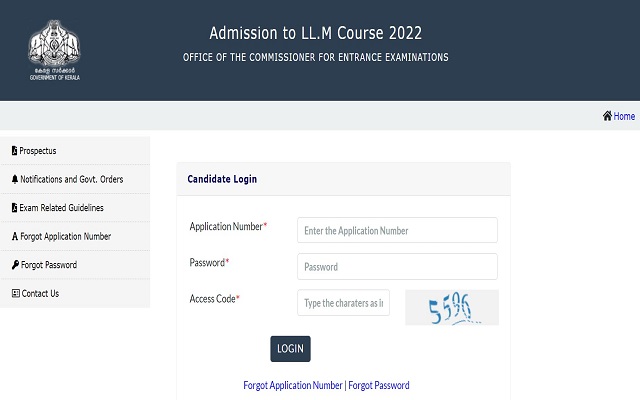Click the captcha access code image

(451, 307)
